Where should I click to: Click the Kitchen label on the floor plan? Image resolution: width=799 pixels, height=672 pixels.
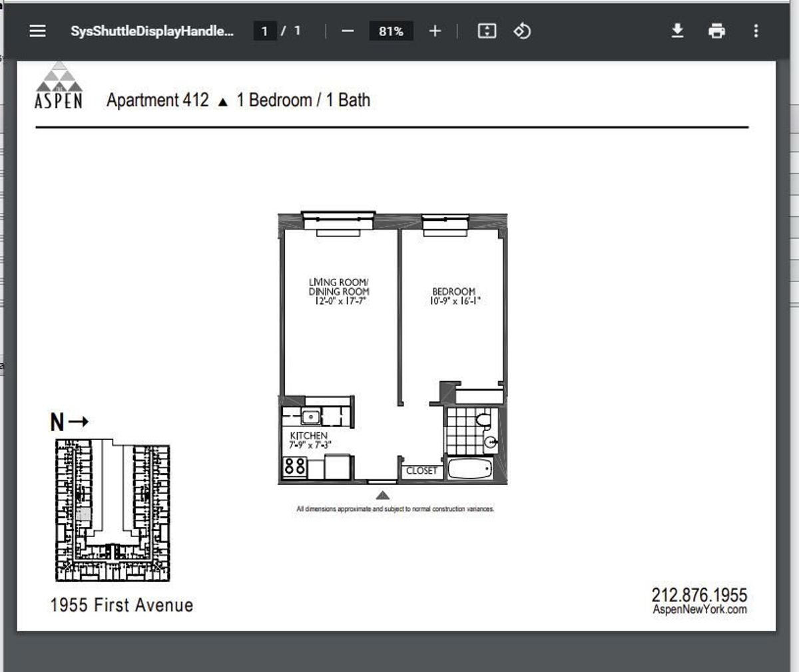coord(309,436)
